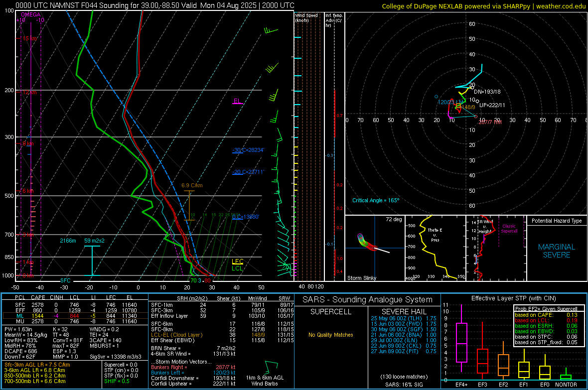The height and width of the screenshot is (390, 588).
Task: Click the Effective Layer STP (with CIN) title
Action: 513,298
